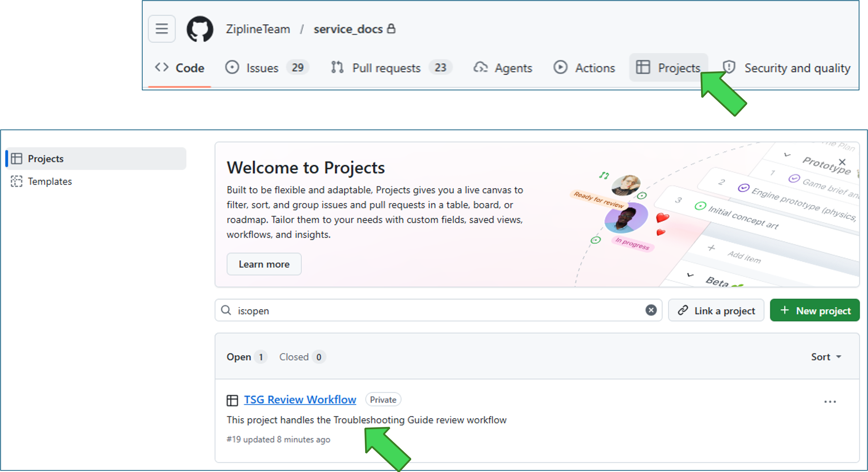Click the GitHub Octocat logo
Screen dimensions: 868x472
pyautogui.click(x=200, y=29)
